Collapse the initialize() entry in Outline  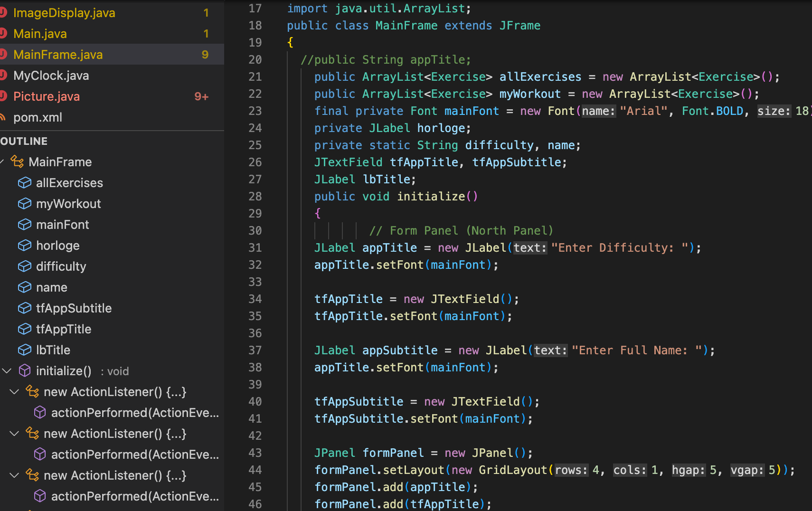tap(6, 370)
